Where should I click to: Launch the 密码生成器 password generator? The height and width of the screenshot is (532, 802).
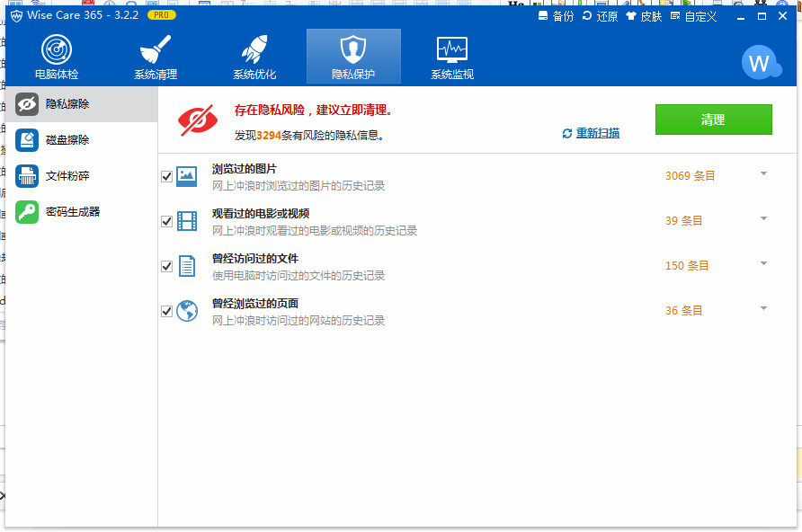pos(58,212)
